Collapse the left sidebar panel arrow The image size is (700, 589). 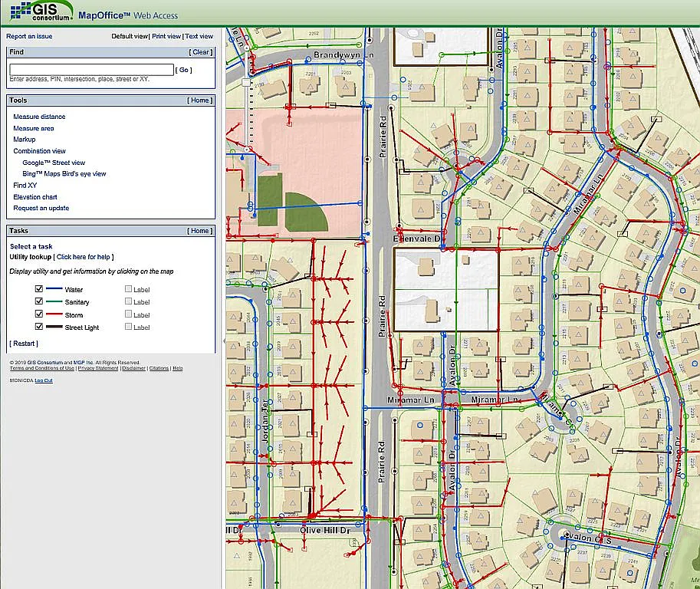223,341
